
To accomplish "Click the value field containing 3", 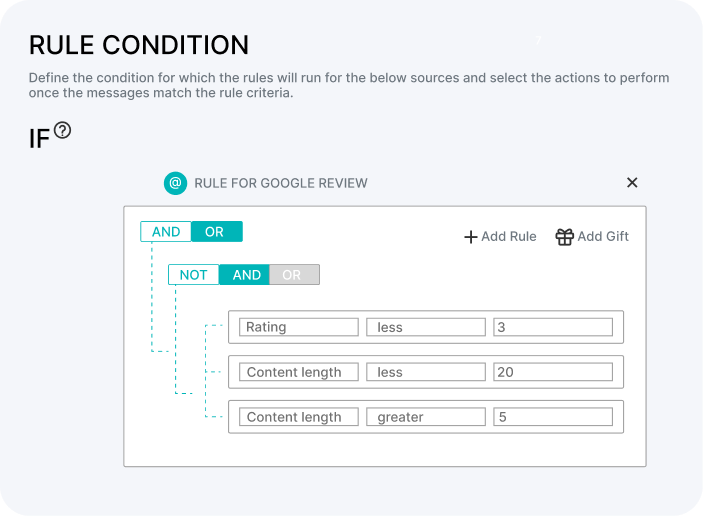I will (553, 327).
